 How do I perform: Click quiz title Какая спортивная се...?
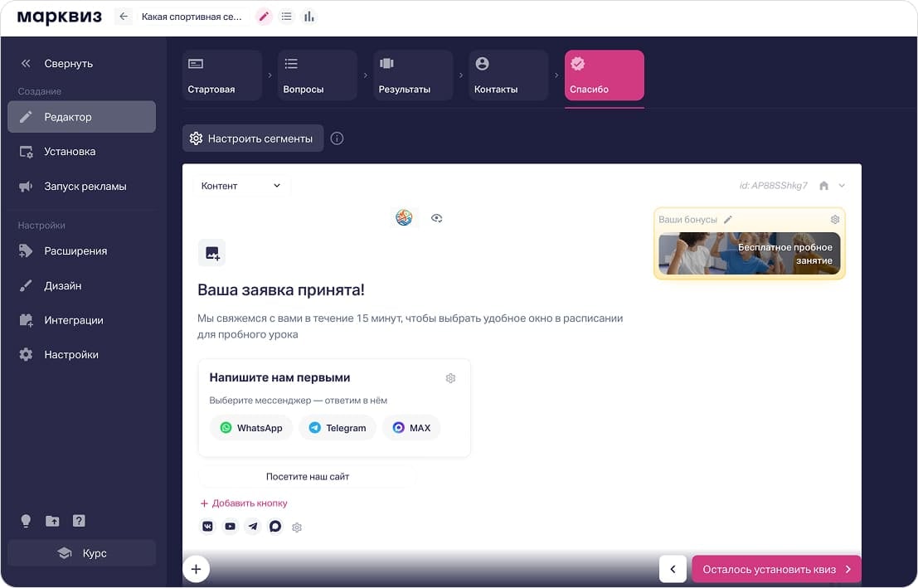(x=192, y=17)
